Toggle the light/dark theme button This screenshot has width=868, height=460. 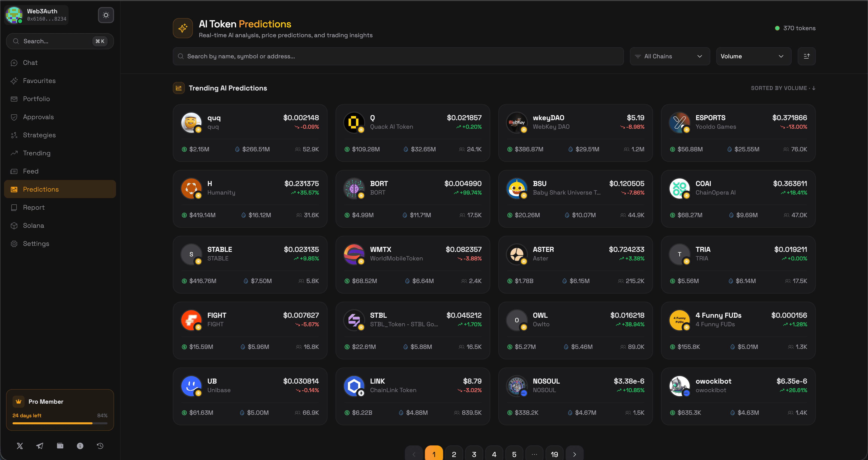point(106,15)
